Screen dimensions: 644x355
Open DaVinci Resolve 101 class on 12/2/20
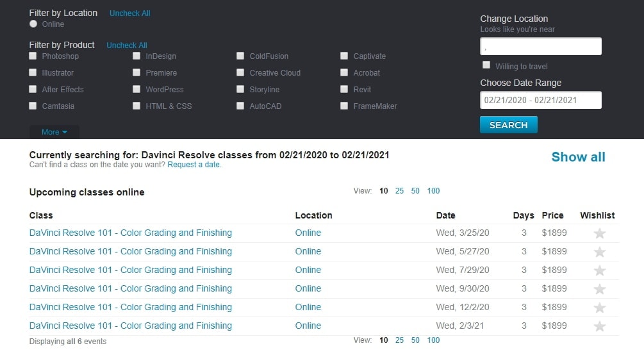click(x=131, y=307)
